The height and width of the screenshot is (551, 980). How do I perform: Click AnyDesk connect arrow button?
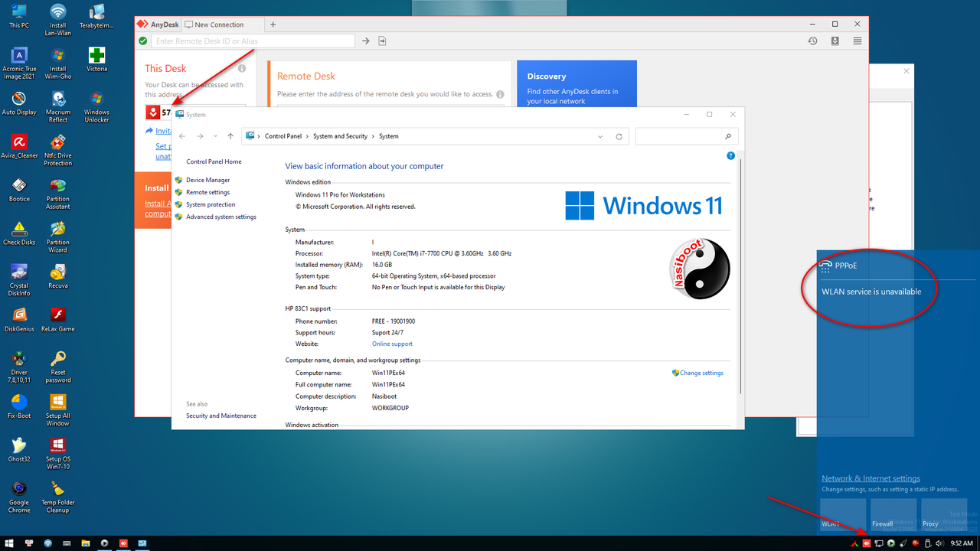[x=366, y=41]
